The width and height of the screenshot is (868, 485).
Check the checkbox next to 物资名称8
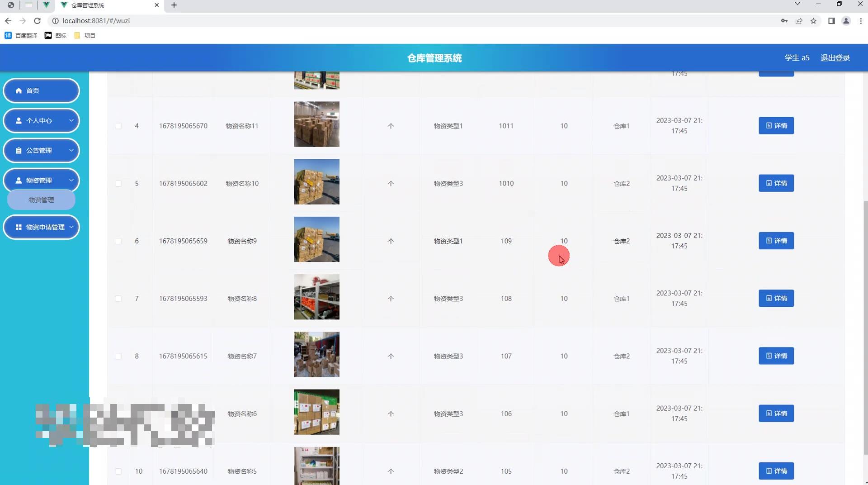(x=118, y=299)
